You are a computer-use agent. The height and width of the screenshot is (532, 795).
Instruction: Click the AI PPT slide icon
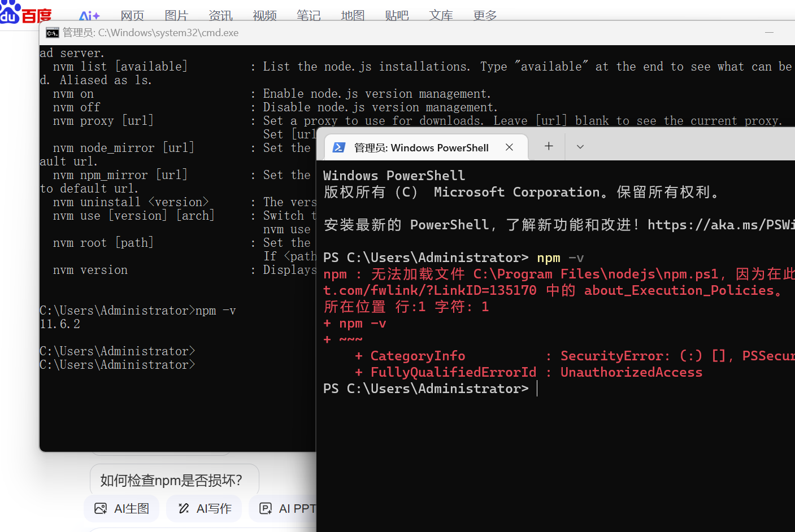[266, 508]
